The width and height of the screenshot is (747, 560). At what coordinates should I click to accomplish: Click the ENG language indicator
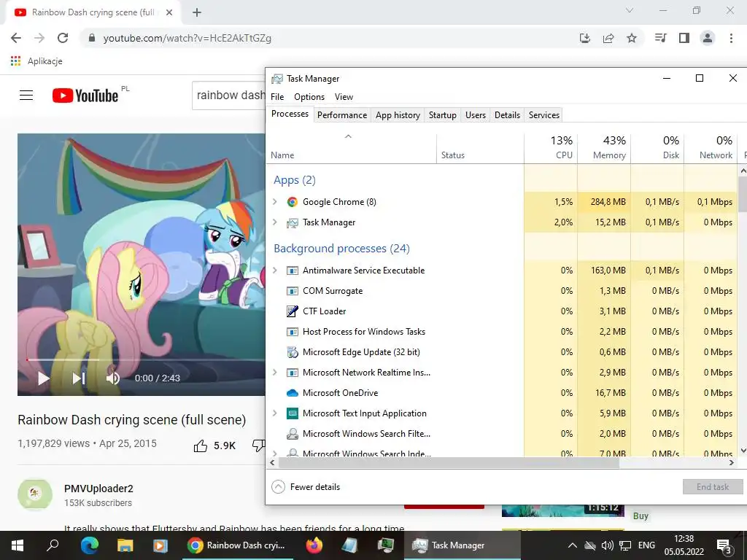[646, 545]
